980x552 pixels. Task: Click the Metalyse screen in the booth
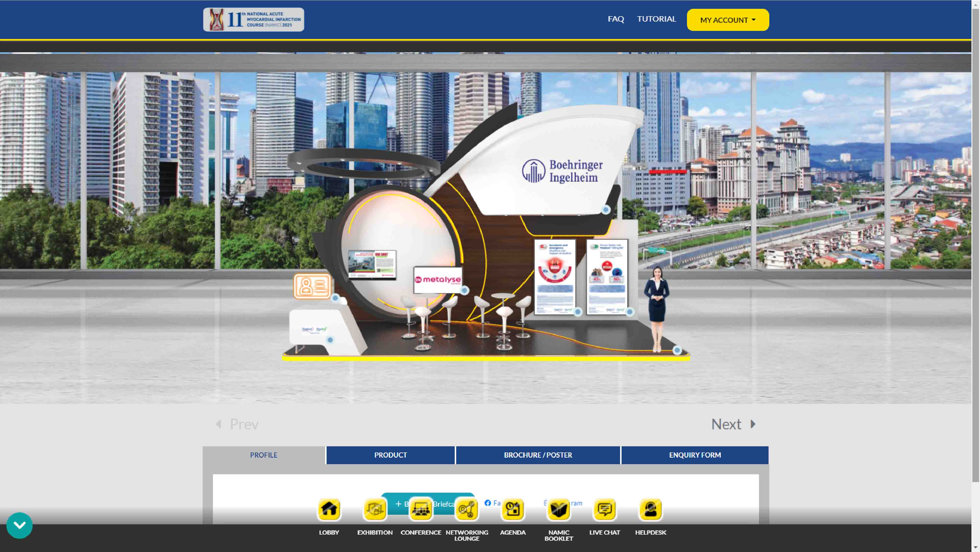pos(438,280)
